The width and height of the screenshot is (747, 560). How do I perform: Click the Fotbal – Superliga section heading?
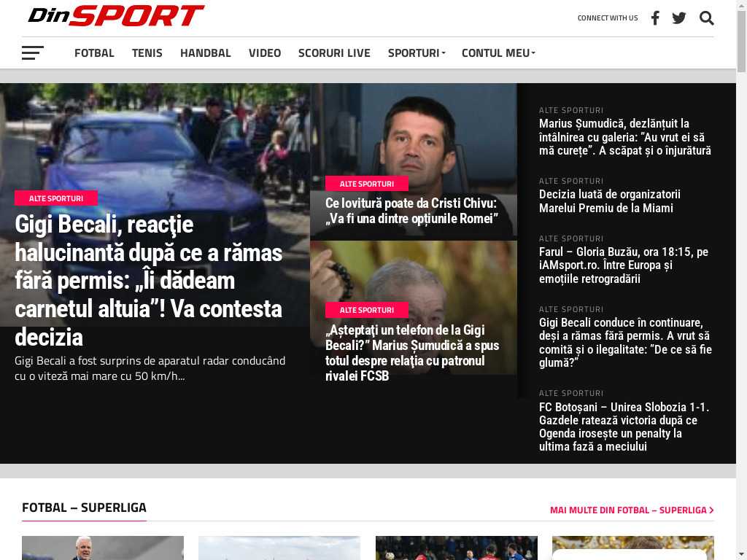tap(85, 507)
